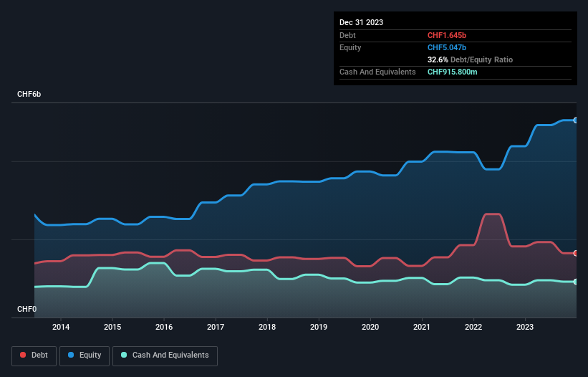Click the Cash line end marker
The height and width of the screenshot is (377, 588).
point(576,282)
